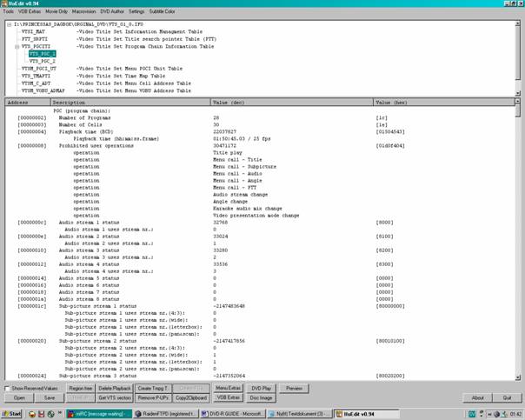Select VTS_PGCITI tree entry
This screenshot has height=420, width=525.
click(36, 47)
